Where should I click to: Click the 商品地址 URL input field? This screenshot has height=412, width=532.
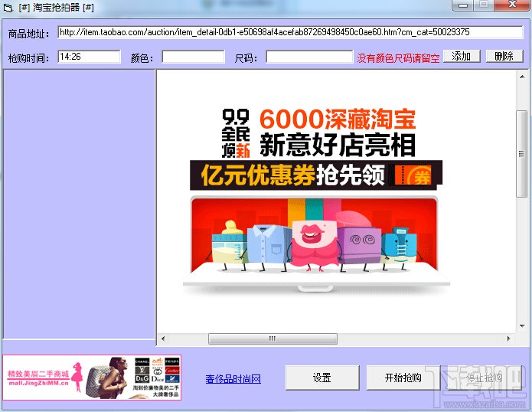click(x=290, y=33)
